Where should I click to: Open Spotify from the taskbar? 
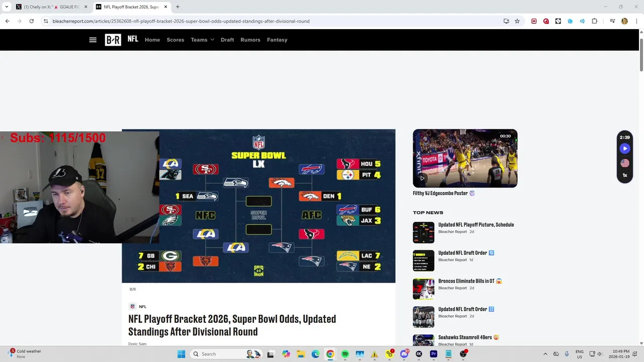pyautogui.click(x=345, y=354)
